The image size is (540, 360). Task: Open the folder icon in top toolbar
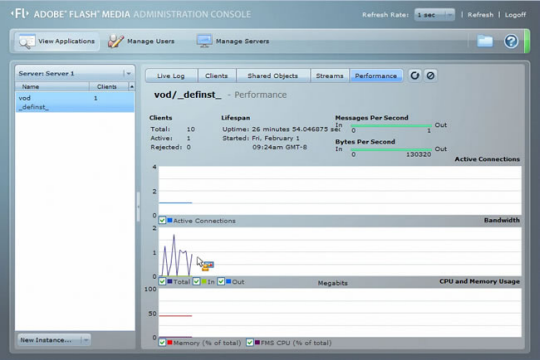coord(485,41)
